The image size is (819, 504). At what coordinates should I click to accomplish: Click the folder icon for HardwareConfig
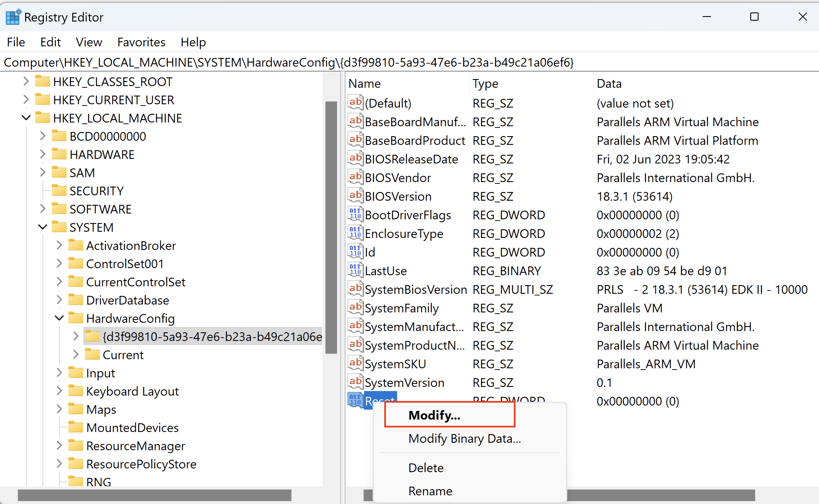tap(77, 318)
